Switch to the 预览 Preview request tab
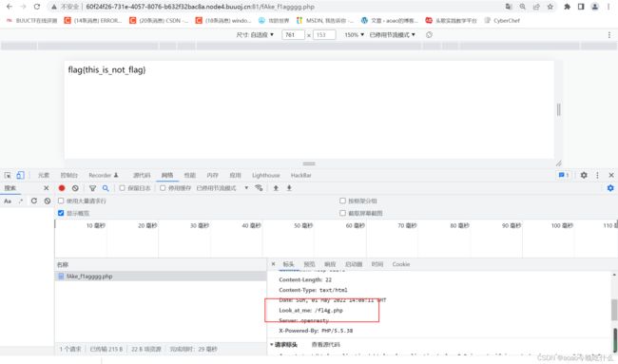Viewport: 618px width, 364px height. (x=309, y=264)
